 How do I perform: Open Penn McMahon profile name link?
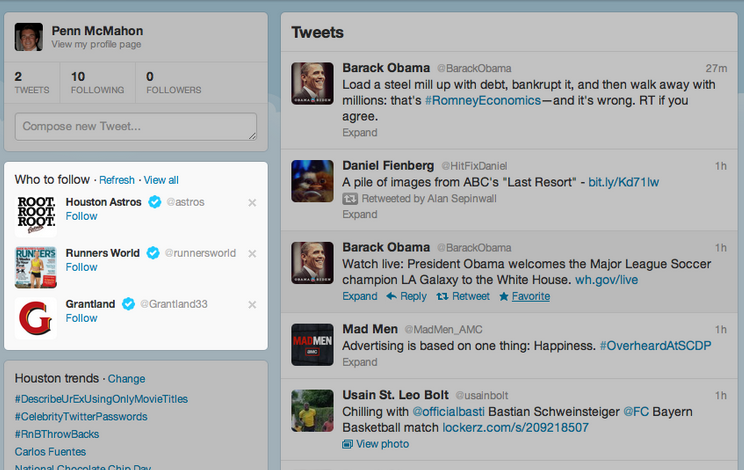[x=97, y=31]
